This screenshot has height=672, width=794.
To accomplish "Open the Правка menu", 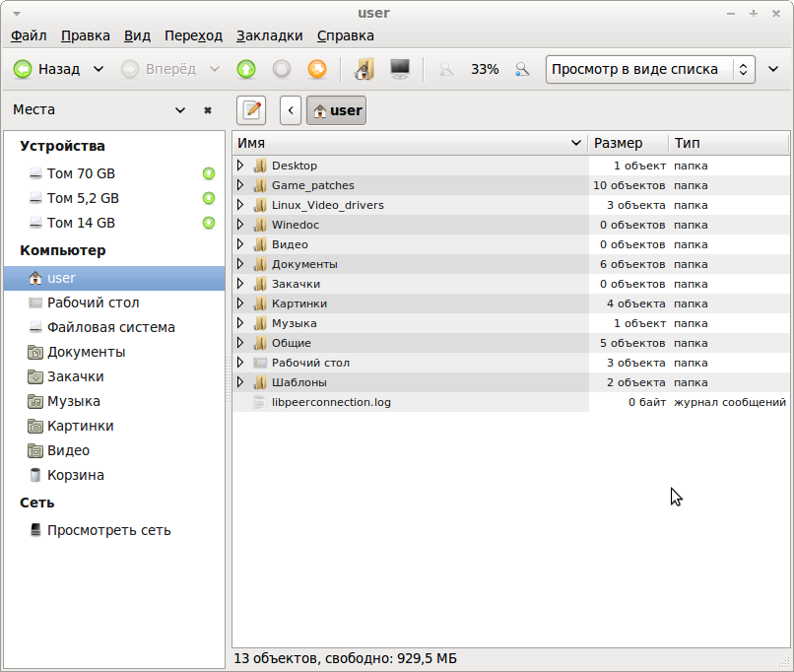I will click(x=86, y=35).
